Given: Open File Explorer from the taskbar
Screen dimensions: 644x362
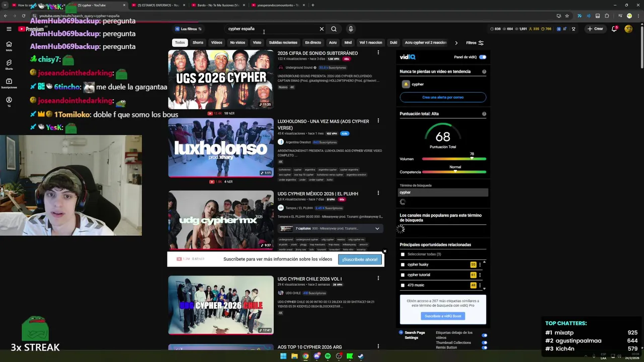Looking at the screenshot, I should tap(294, 356).
